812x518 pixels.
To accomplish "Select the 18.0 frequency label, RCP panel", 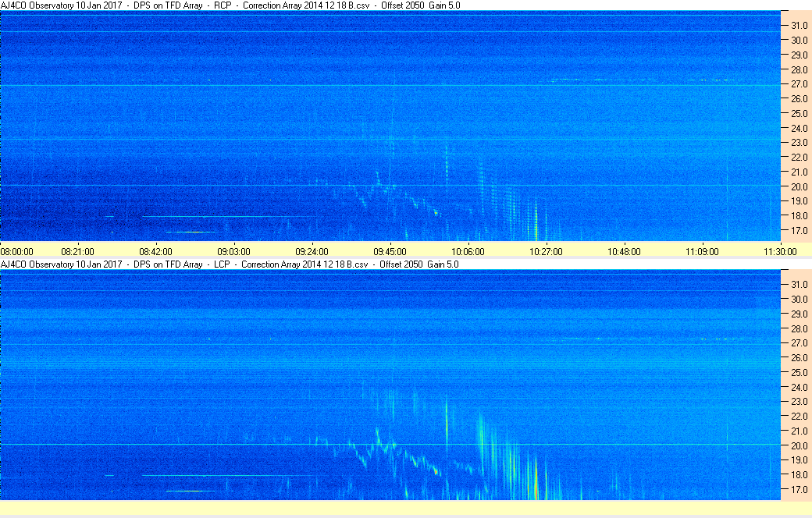I will pos(799,216).
